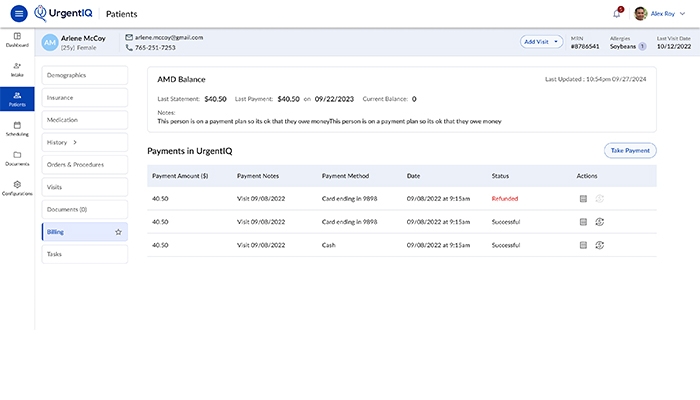Viewport: 700px width, 400px height.
Task: Select the Demographics tab
Action: (x=85, y=75)
